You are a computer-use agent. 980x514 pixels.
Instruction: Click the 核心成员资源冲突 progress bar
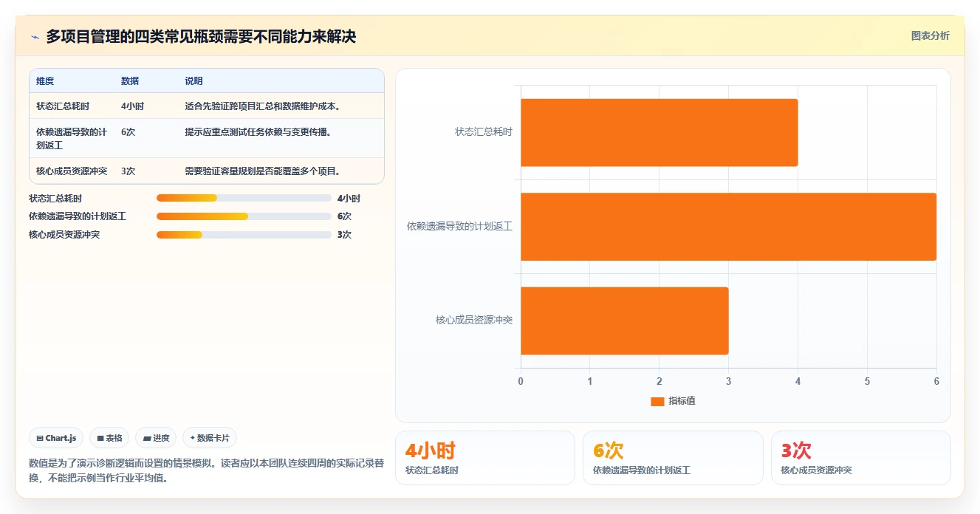(x=244, y=235)
